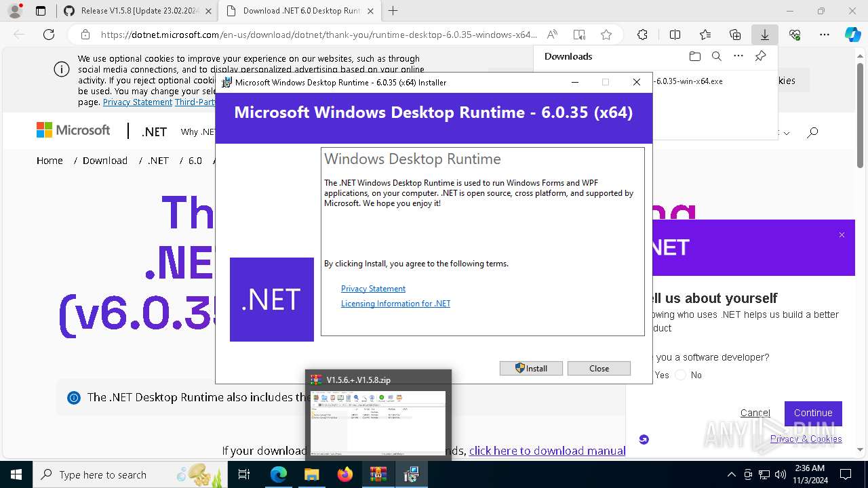The height and width of the screenshot is (488, 868).
Task: Open Microsoft Edge from the taskbar
Action: 279,474
